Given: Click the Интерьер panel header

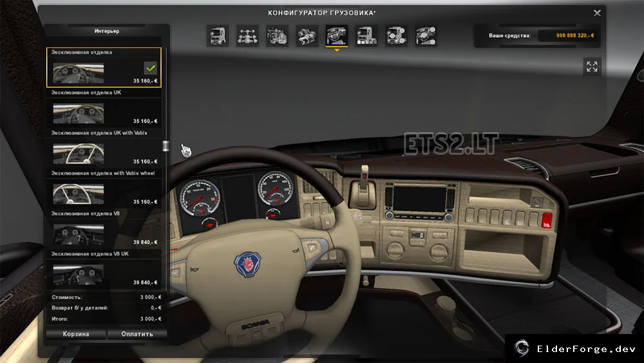Looking at the screenshot, I should (107, 31).
